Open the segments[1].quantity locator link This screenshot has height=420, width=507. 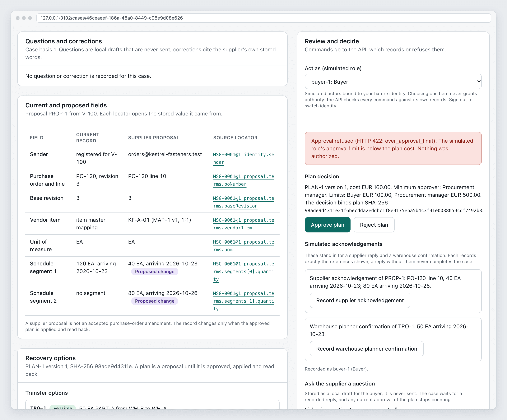click(243, 301)
